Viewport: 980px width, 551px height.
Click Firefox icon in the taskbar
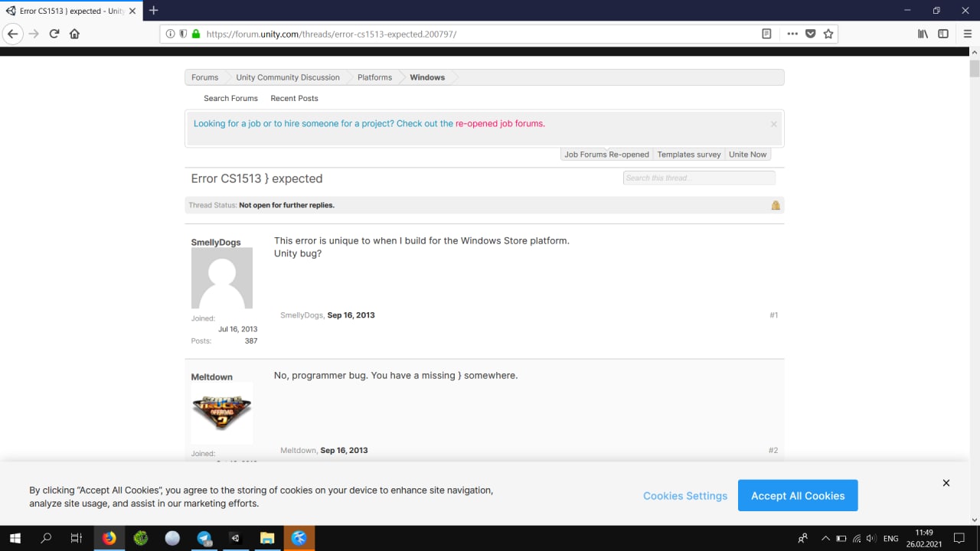(x=109, y=538)
